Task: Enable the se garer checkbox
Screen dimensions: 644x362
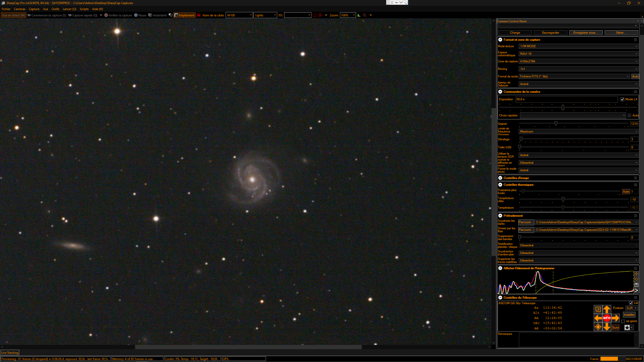Action: click(x=623, y=321)
